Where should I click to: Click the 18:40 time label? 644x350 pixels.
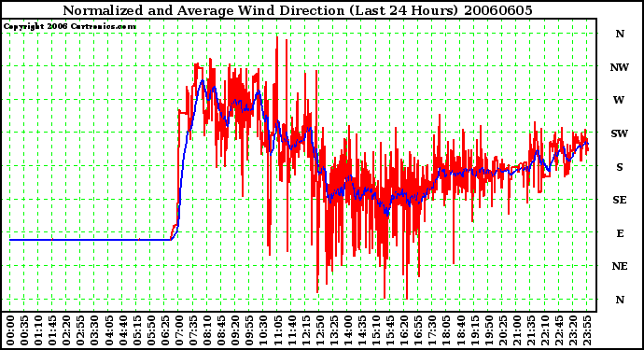coord(460,330)
